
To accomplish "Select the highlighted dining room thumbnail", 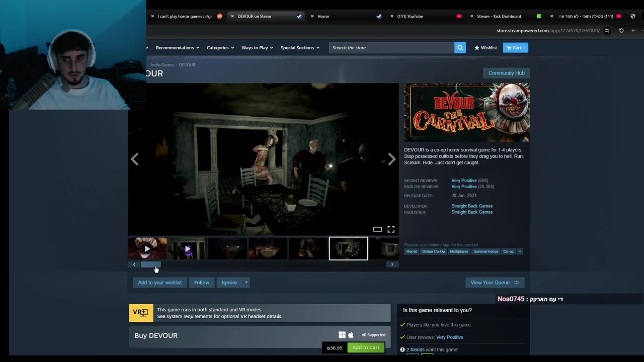I will click(348, 248).
